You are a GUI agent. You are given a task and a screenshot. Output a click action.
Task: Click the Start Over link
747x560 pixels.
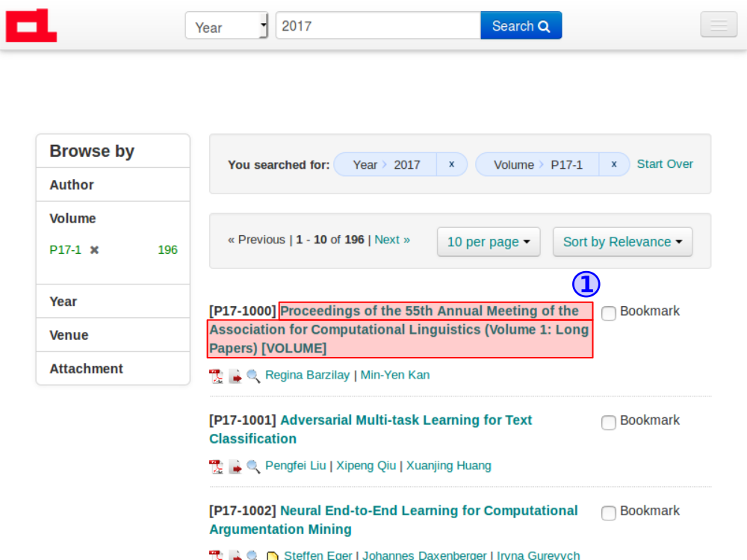click(x=665, y=164)
